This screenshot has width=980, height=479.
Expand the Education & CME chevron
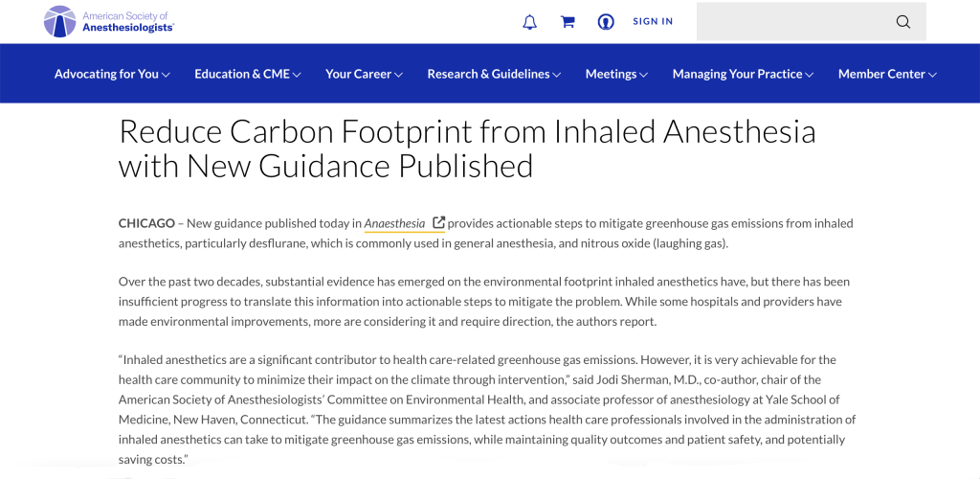click(297, 75)
